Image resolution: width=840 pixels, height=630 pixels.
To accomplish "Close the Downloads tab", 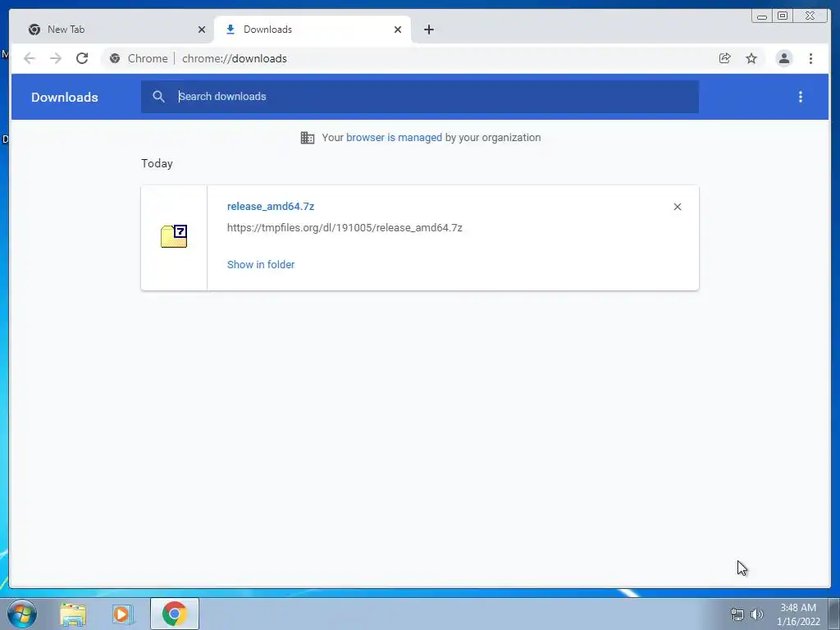I will click(x=398, y=30).
